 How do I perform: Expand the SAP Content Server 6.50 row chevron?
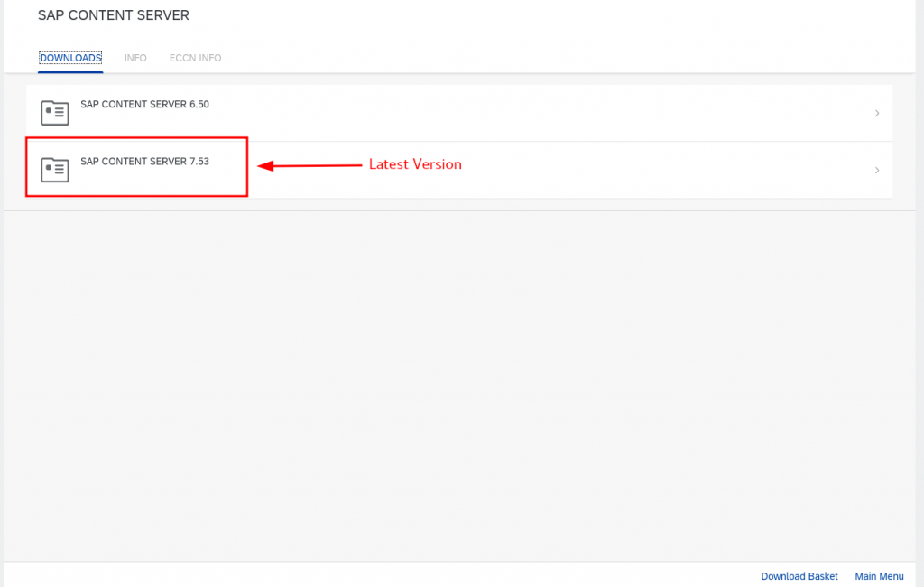[876, 114]
